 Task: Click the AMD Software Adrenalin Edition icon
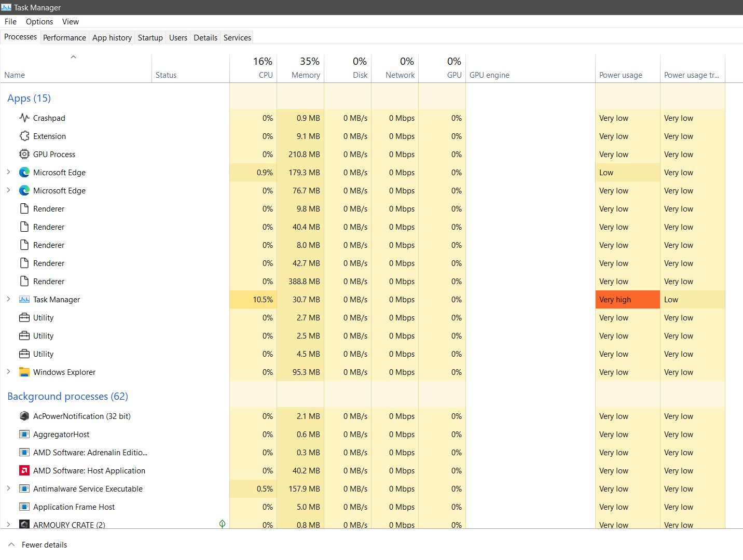(24, 452)
